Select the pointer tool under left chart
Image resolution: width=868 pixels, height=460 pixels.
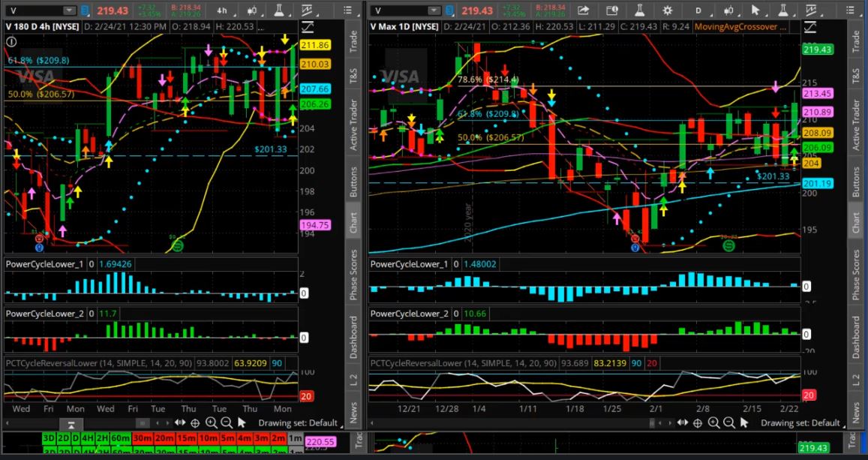click(242, 423)
